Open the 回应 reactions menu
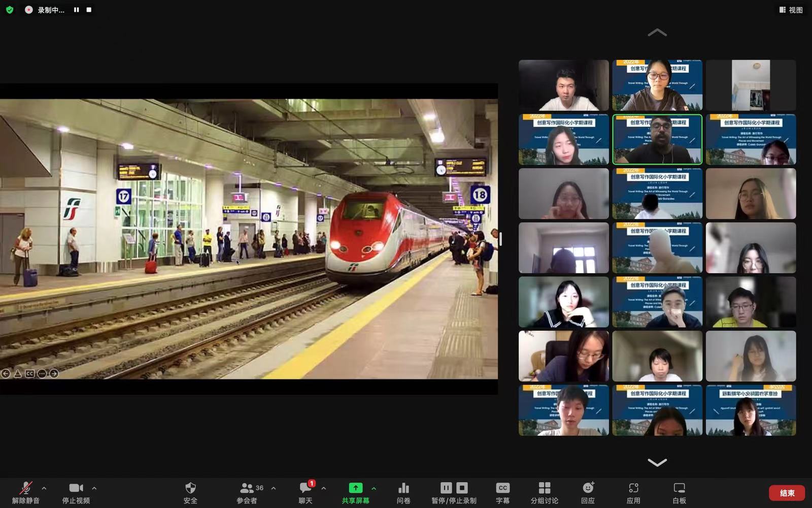The image size is (812, 508). click(x=588, y=493)
